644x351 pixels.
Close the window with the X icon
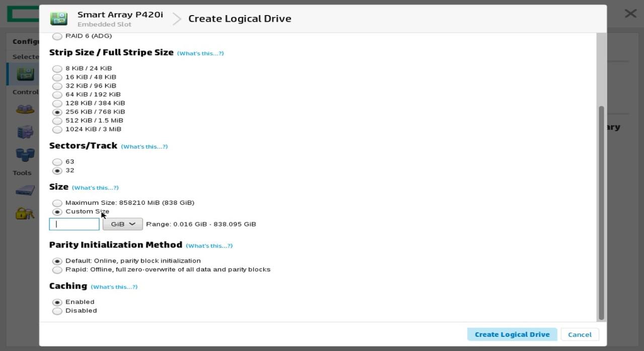tap(630, 14)
